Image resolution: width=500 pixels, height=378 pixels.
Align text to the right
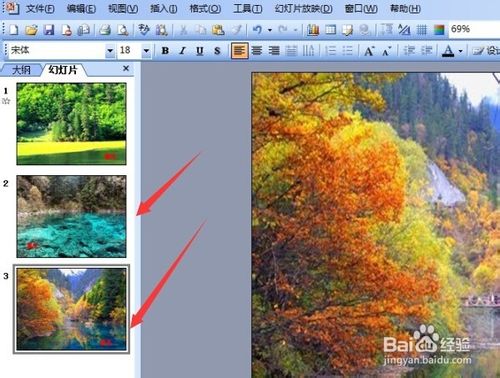click(274, 51)
